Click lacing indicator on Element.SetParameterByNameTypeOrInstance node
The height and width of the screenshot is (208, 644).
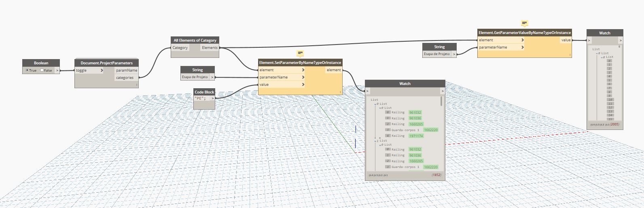(x=340, y=92)
